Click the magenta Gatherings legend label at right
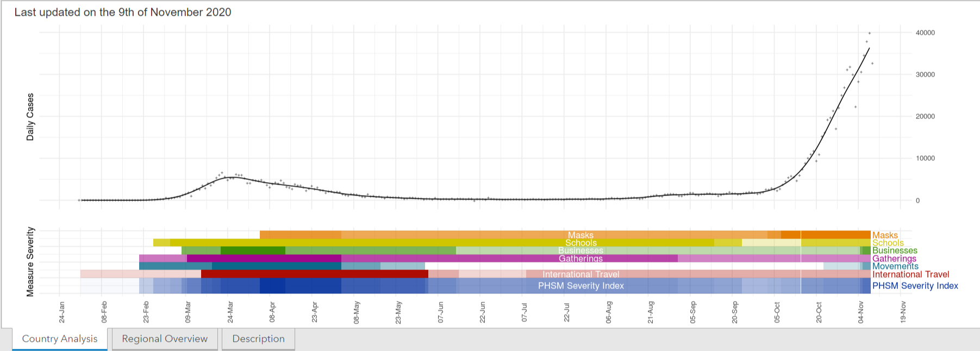980x351 pixels. (894, 259)
